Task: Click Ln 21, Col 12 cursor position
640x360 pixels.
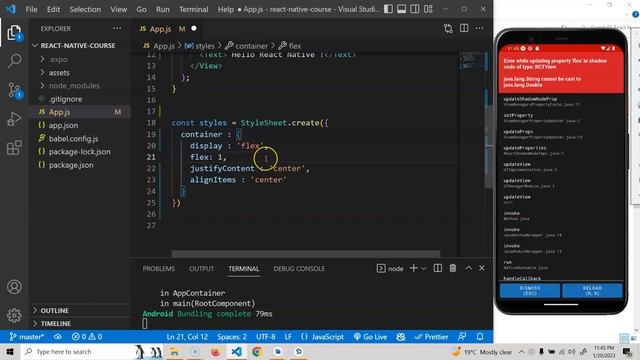Action: pyautogui.click(x=187, y=337)
